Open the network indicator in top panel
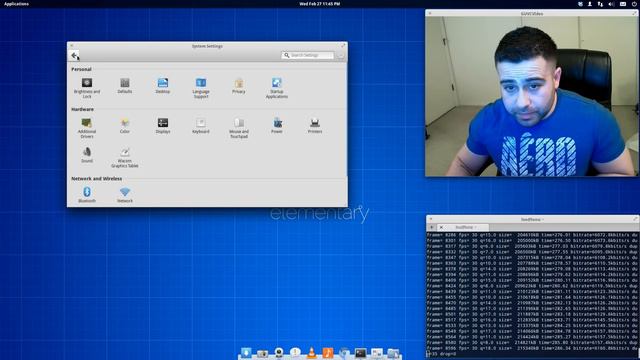This screenshot has height=360, width=640. click(x=600, y=4)
